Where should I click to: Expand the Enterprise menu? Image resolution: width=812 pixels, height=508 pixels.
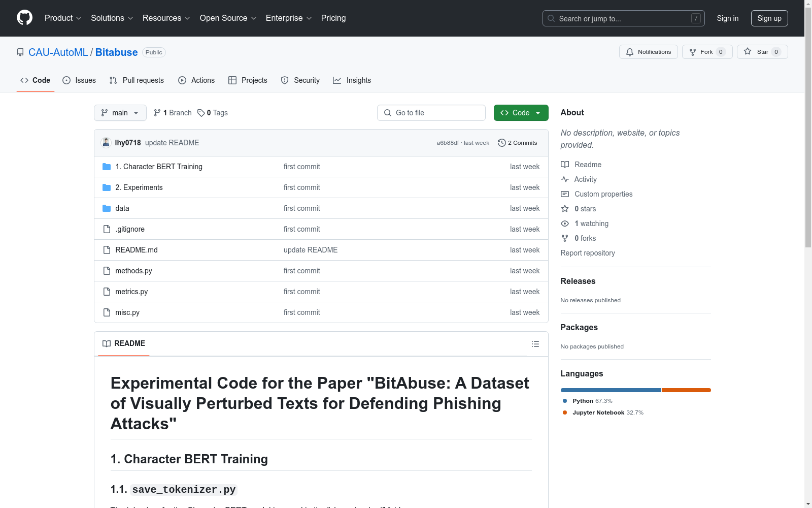tap(289, 18)
